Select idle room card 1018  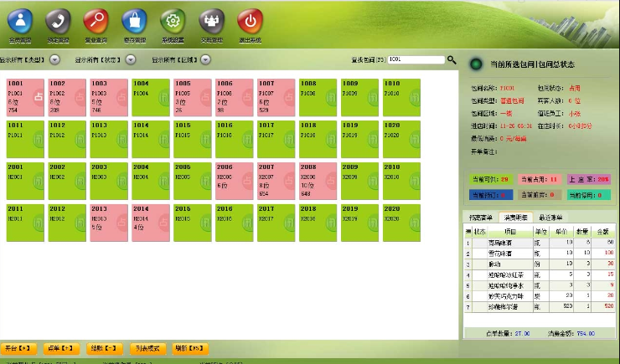[318, 139]
